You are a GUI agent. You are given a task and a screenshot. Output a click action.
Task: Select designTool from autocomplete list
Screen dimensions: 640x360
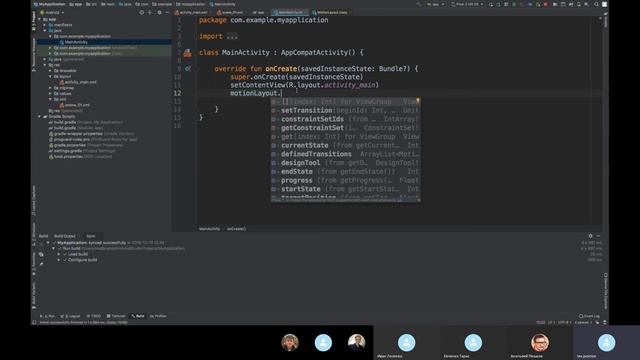(x=345, y=163)
